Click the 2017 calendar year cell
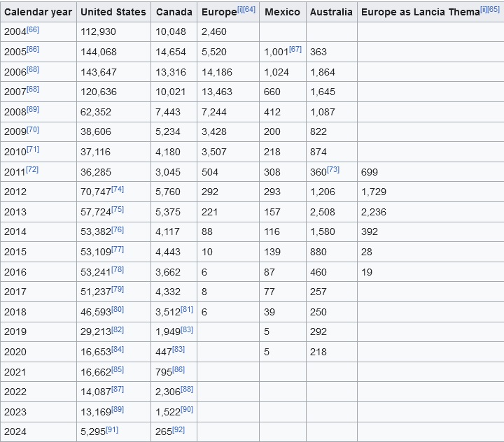The image size is (504, 442). [38, 292]
